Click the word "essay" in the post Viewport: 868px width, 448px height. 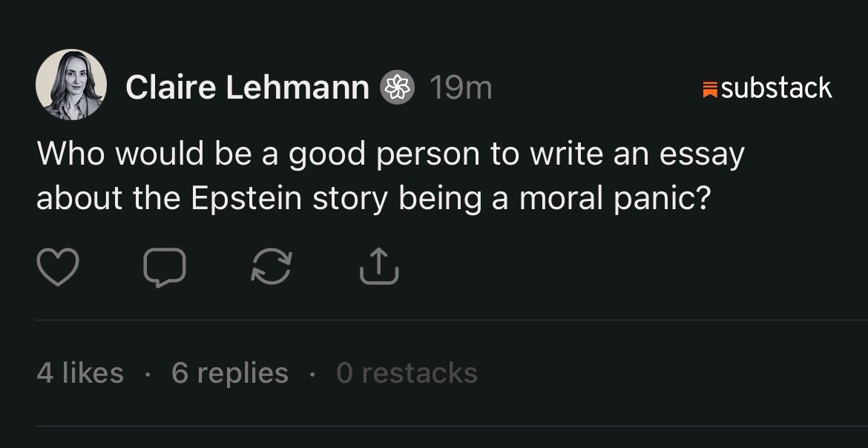click(x=701, y=154)
